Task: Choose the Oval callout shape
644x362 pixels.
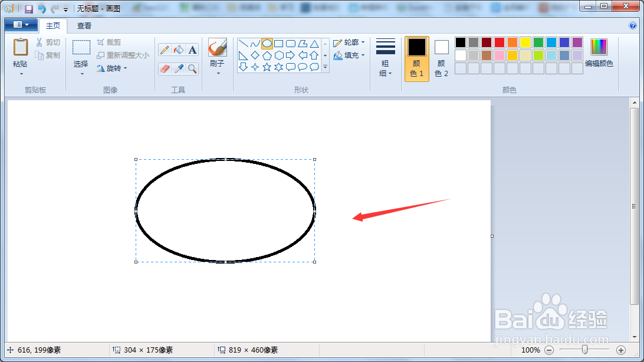Action: pos(303,67)
